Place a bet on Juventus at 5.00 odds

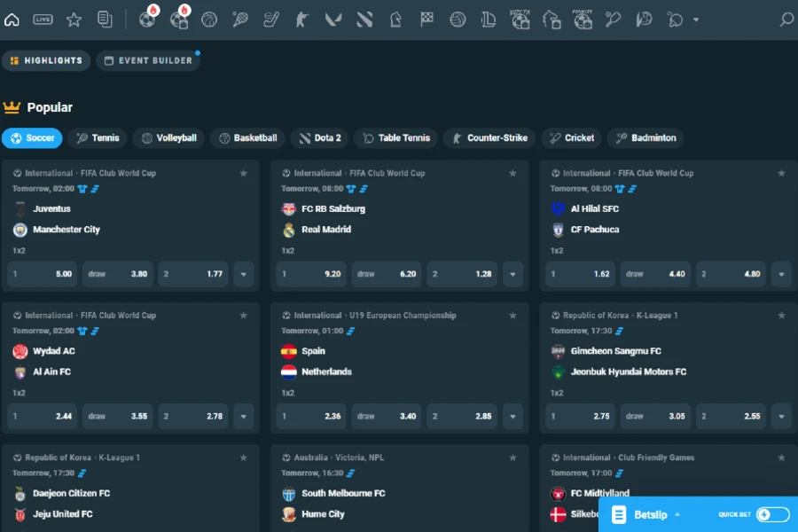click(42, 275)
